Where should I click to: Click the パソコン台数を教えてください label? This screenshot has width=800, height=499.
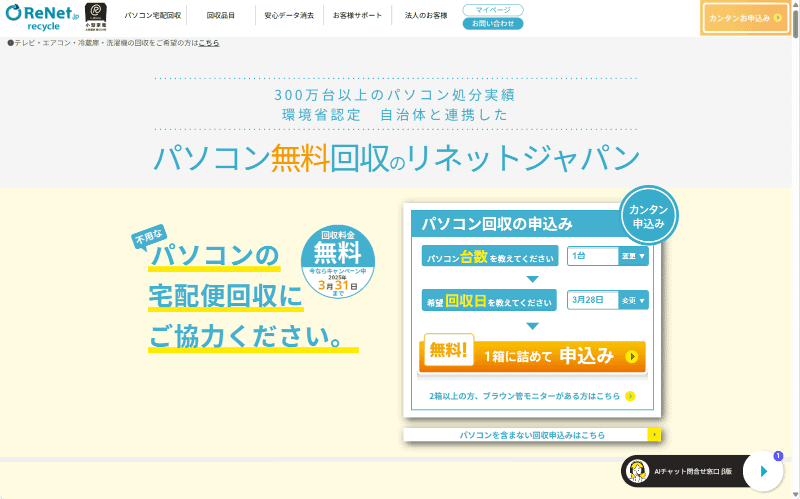click(x=490, y=256)
